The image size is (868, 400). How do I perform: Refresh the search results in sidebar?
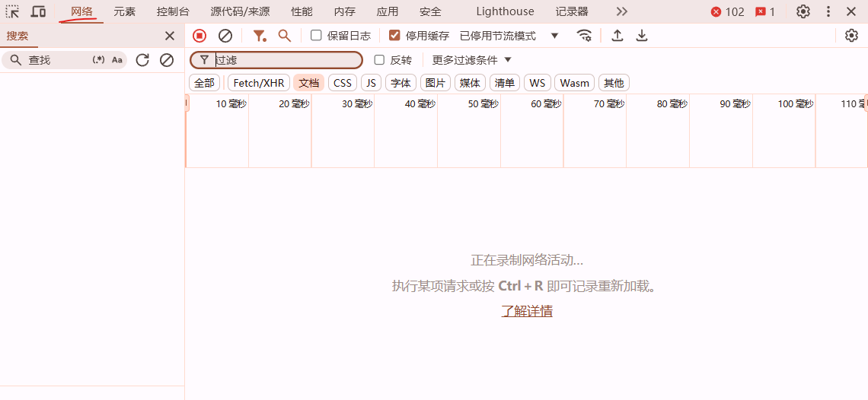pyautogui.click(x=142, y=60)
